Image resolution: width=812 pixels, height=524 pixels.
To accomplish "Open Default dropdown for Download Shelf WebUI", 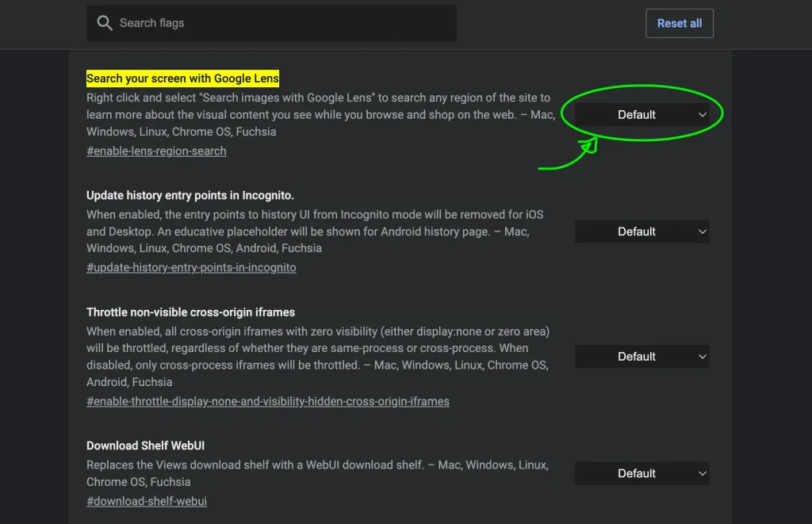I will point(642,473).
